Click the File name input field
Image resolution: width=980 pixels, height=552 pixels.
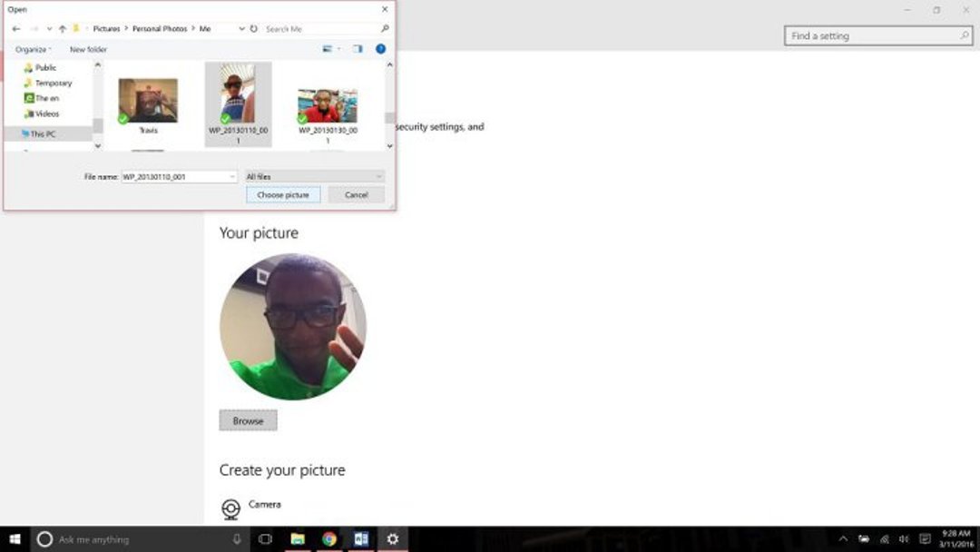[x=174, y=177]
